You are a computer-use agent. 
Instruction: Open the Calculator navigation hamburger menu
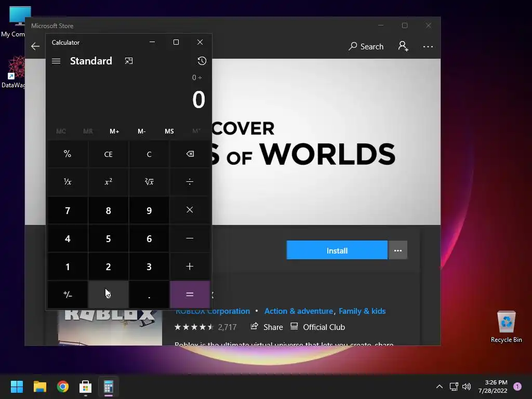[56, 61]
